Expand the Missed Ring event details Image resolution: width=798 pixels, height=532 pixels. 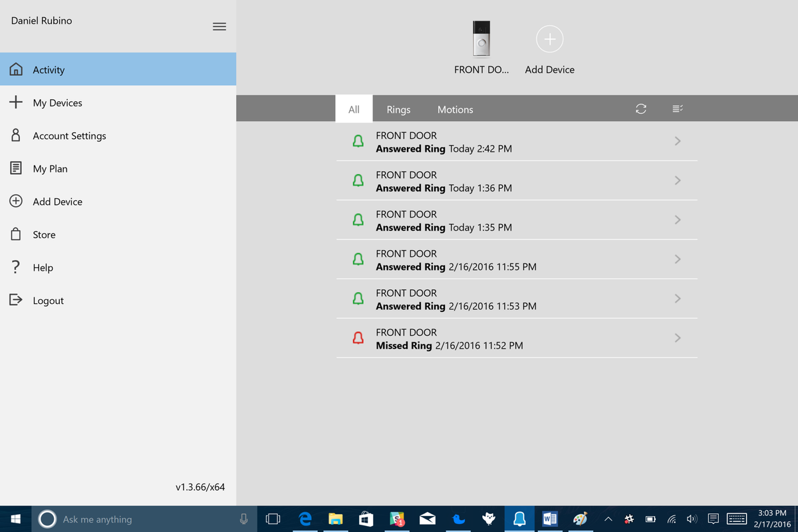coord(677,338)
